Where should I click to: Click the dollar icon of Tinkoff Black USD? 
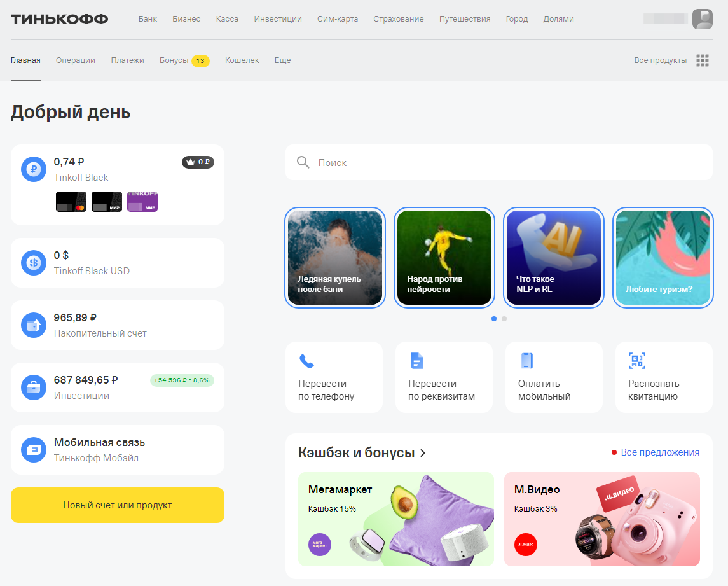tap(34, 263)
